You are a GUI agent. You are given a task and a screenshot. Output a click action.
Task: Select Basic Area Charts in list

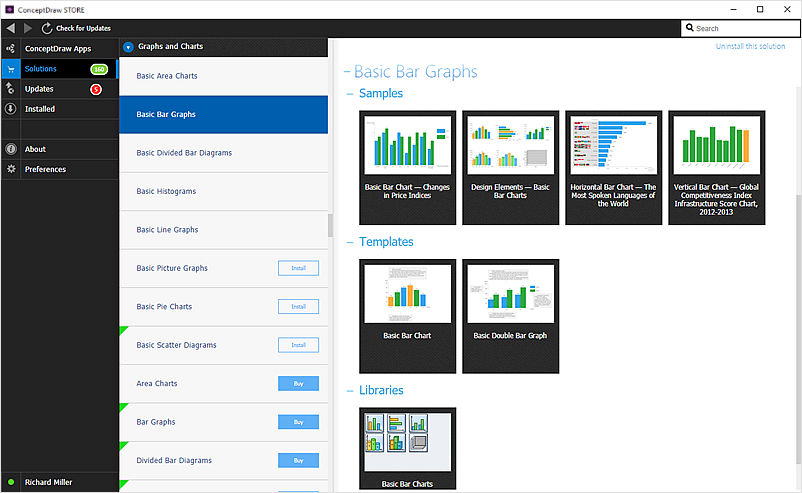(224, 76)
